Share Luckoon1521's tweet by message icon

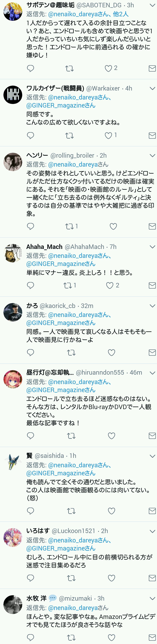point(152,578)
